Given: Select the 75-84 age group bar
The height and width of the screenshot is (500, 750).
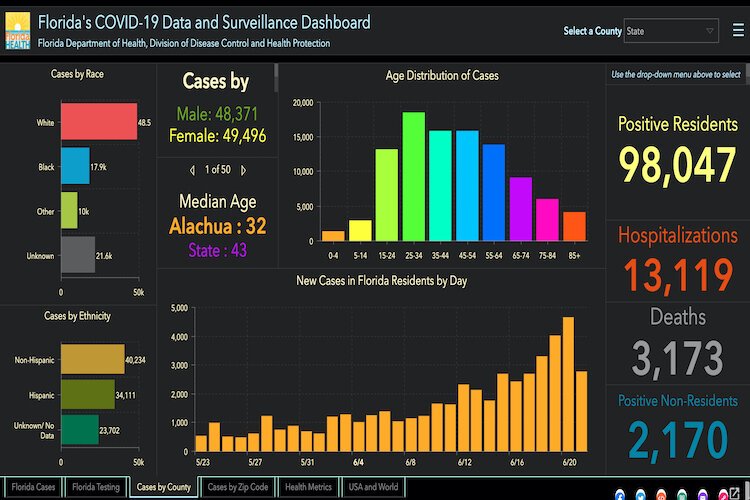Looking at the screenshot, I should 547,220.
